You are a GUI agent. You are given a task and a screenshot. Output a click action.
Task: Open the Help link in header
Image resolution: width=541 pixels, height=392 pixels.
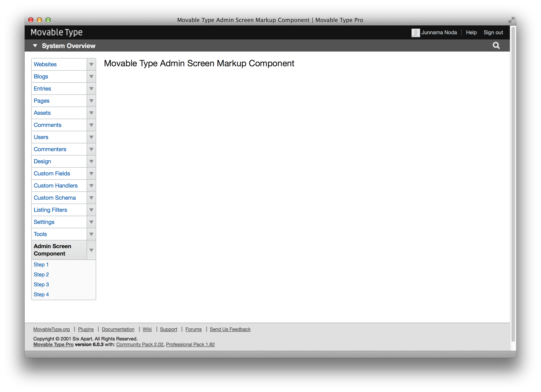[471, 32]
